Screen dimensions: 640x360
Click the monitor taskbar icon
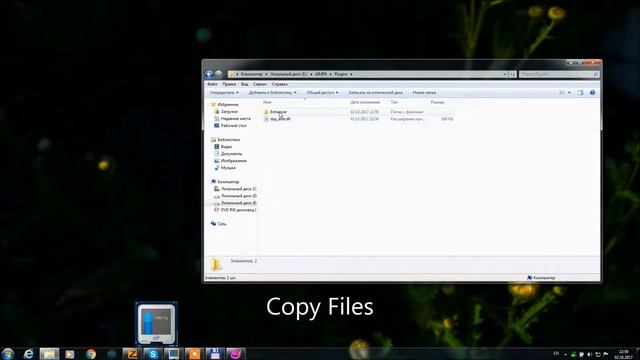point(173,354)
